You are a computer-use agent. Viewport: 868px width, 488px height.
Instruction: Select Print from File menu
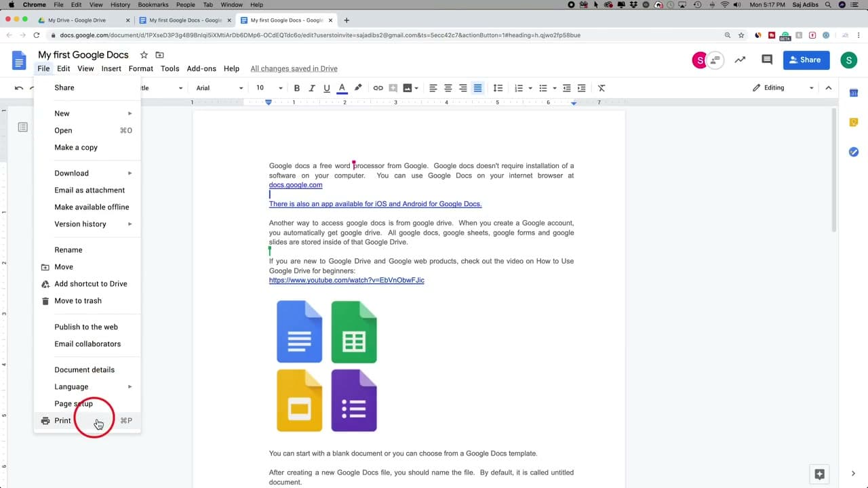coord(87,420)
